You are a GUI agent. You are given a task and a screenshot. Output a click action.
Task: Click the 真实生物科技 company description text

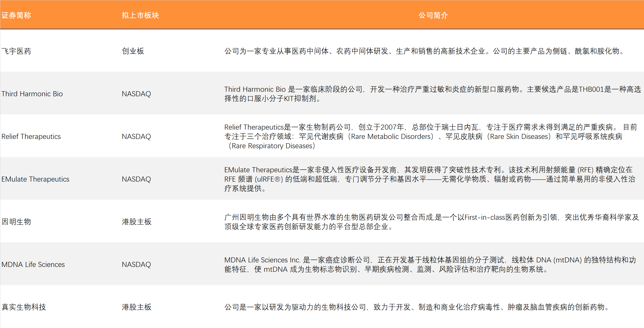pyautogui.click(x=417, y=307)
